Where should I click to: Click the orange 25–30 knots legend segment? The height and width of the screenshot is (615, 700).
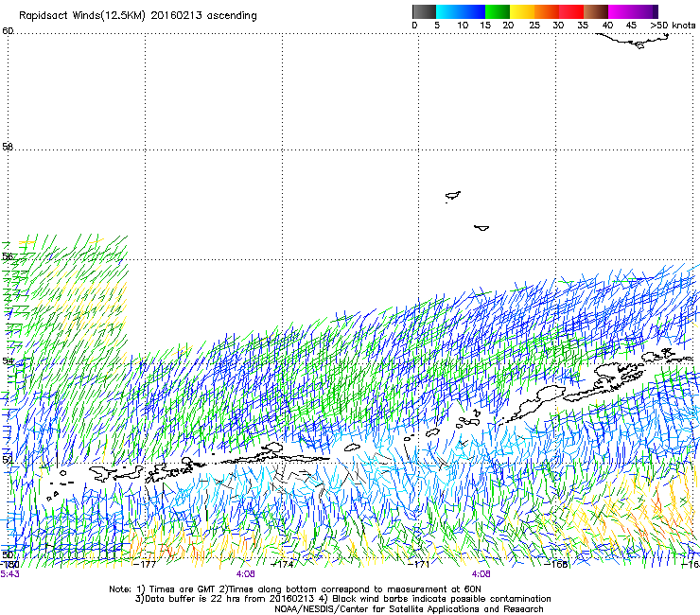pyautogui.click(x=547, y=11)
